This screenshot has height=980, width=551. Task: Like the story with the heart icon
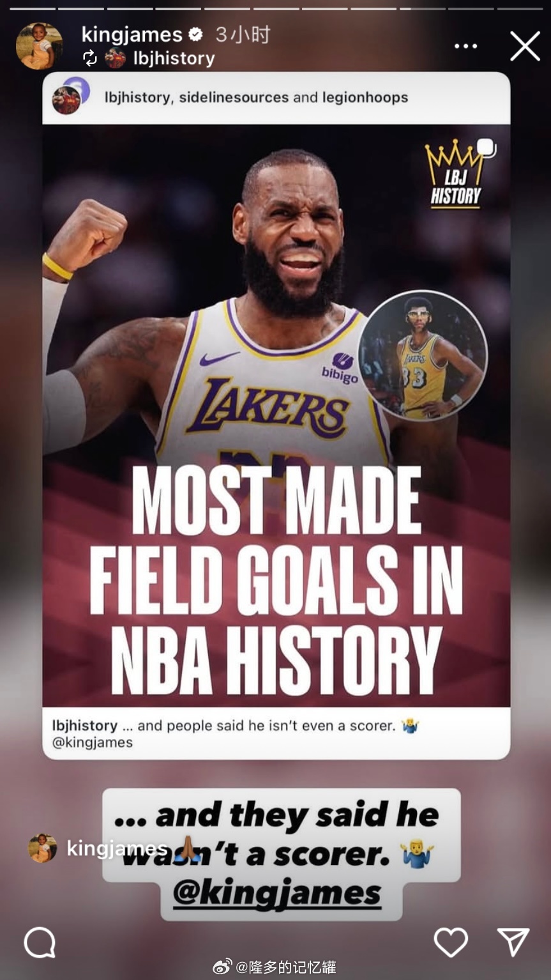point(451,942)
